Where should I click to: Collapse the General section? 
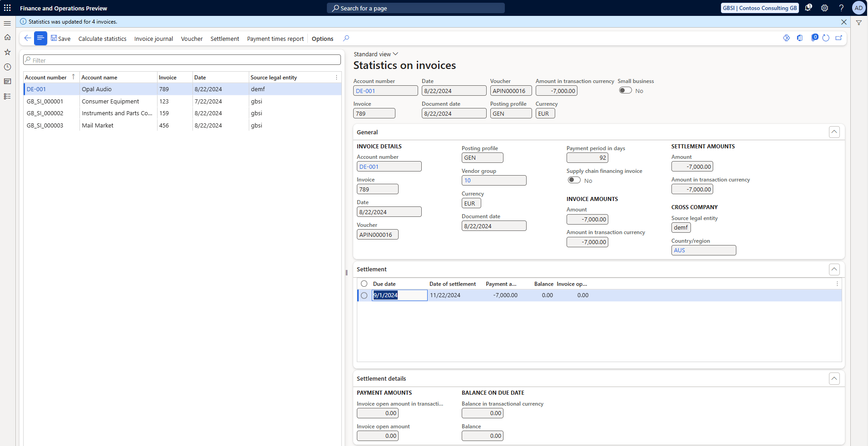[834, 132]
